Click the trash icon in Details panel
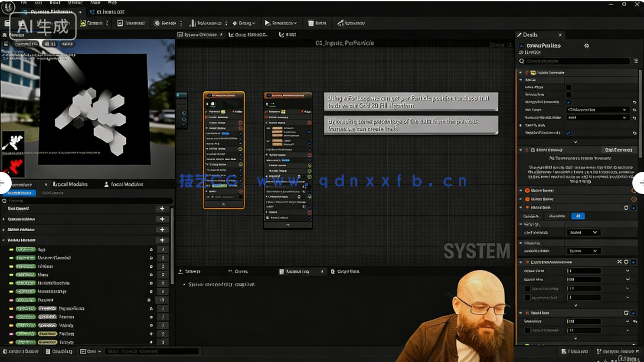Image resolution: width=644 pixels, height=362 pixels. point(626,208)
